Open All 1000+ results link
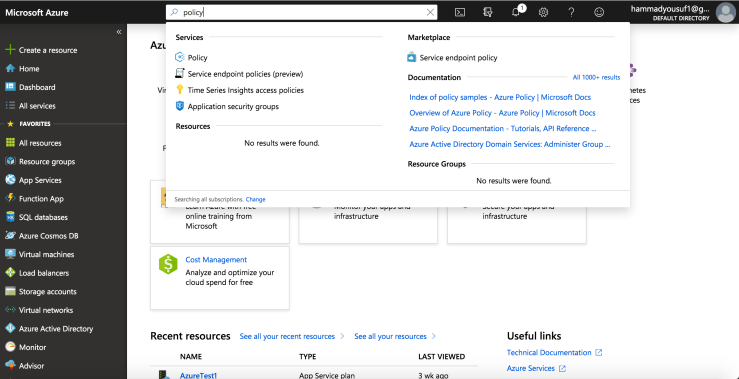This screenshot has height=379, width=739. tap(596, 77)
